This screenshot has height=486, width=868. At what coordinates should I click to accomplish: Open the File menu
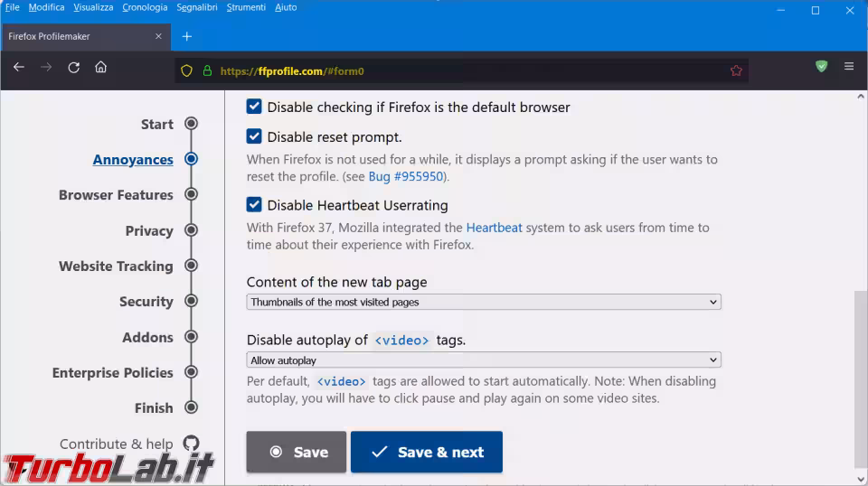click(12, 7)
